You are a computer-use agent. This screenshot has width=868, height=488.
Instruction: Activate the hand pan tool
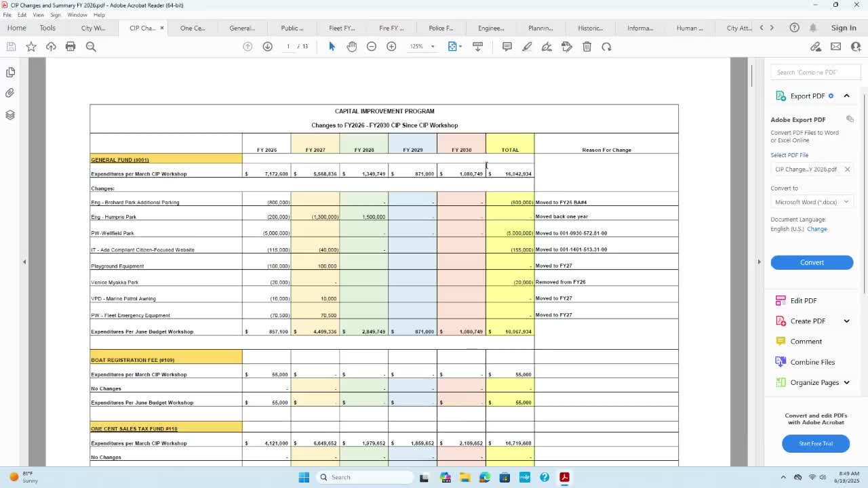tap(351, 47)
